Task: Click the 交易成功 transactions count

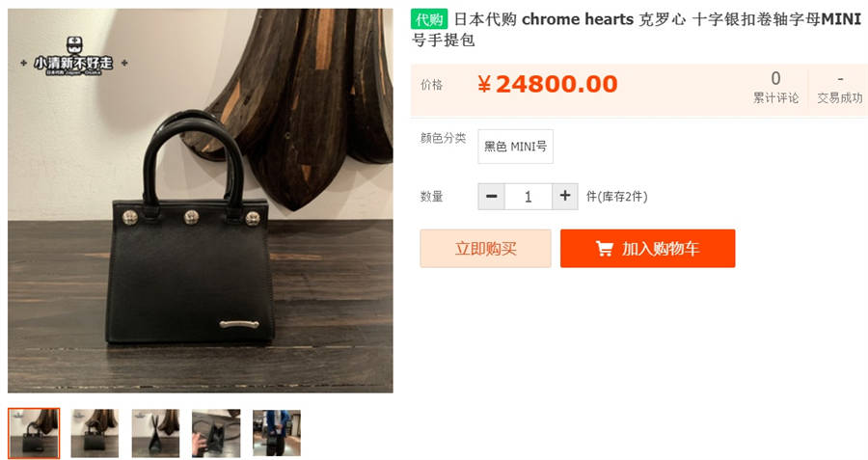Action: pyautogui.click(x=840, y=88)
